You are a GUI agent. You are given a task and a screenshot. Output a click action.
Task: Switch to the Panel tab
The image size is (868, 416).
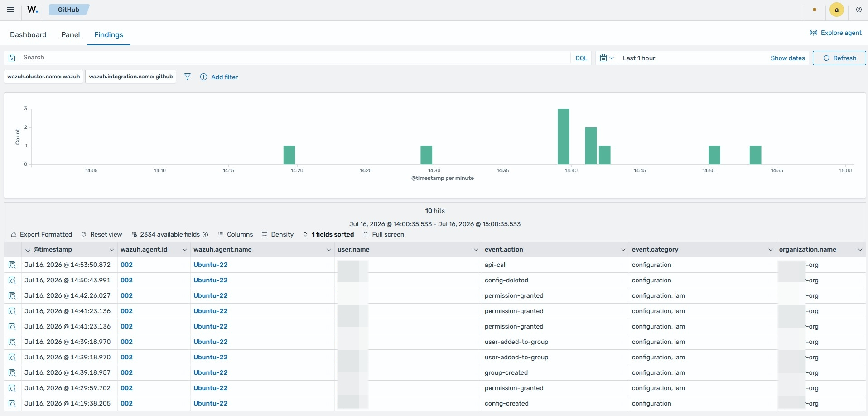click(71, 35)
